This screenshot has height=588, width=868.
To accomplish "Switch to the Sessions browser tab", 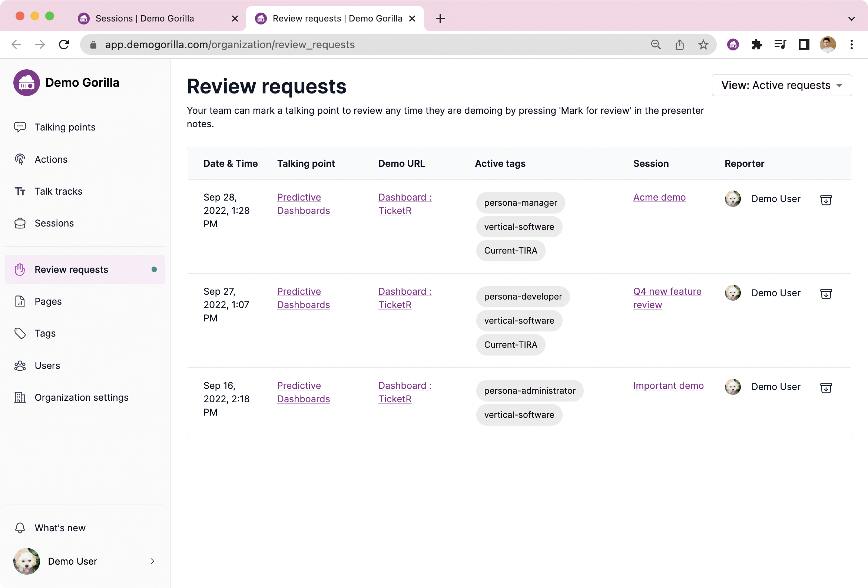I will 144,18.
